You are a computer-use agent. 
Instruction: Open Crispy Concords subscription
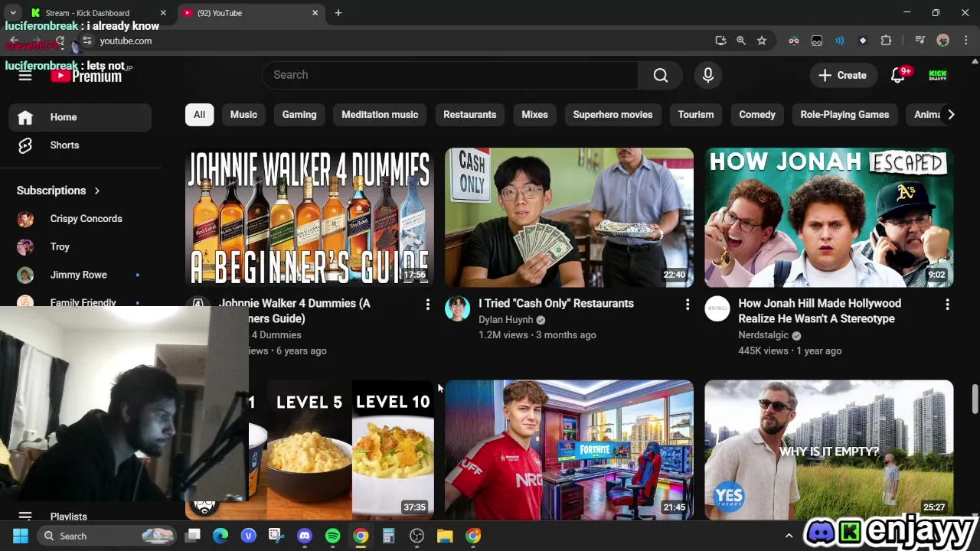(80, 219)
